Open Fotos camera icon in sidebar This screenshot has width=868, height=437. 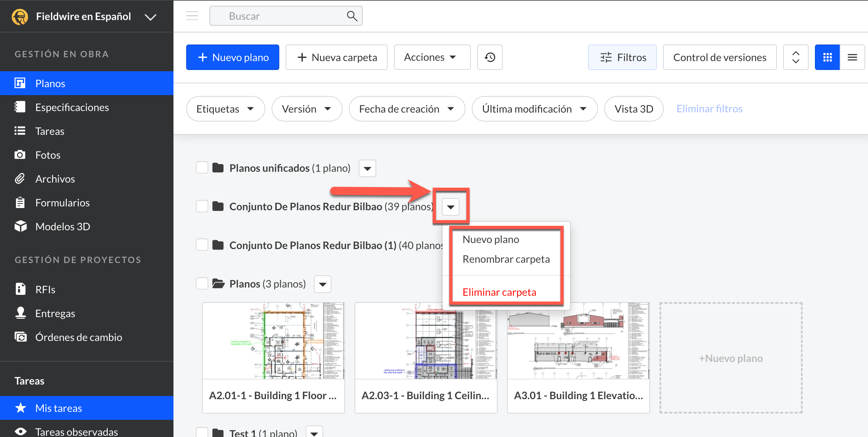(20, 155)
